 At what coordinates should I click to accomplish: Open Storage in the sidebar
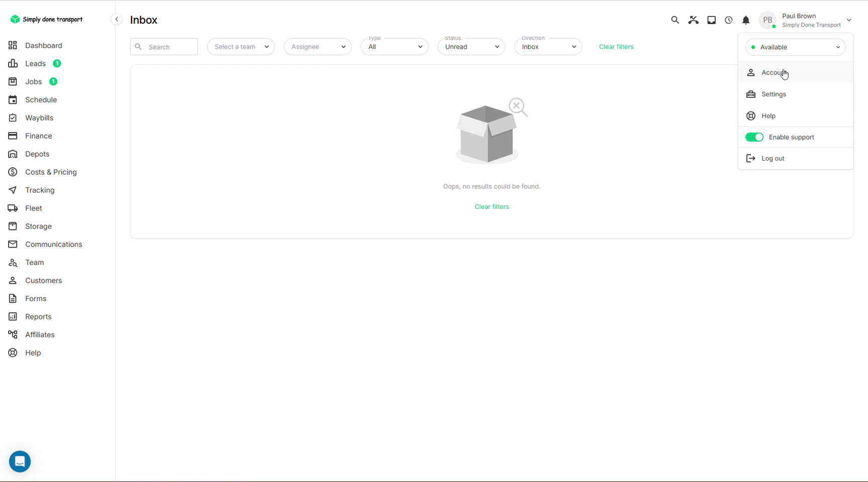(x=38, y=226)
